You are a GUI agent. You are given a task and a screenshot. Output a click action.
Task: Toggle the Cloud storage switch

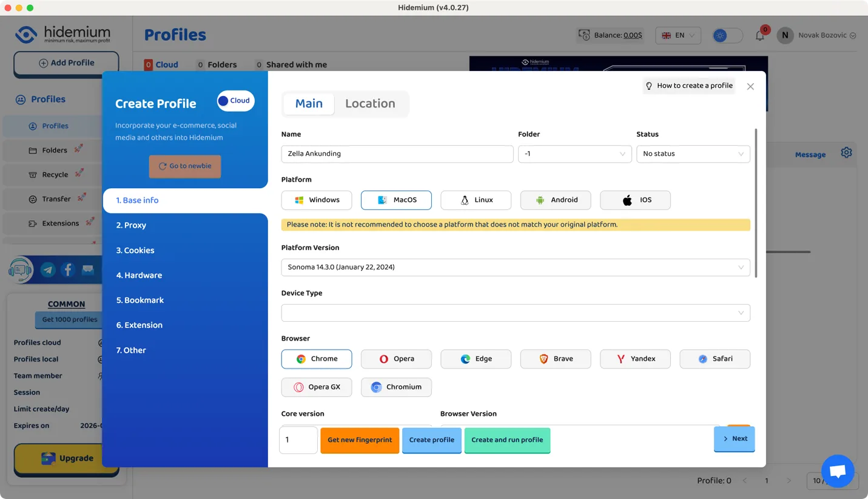[235, 101]
